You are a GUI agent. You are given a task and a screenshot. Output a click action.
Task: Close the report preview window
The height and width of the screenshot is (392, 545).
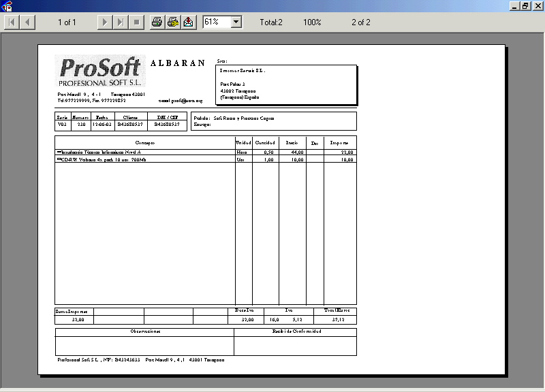click(x=537, y=6)
